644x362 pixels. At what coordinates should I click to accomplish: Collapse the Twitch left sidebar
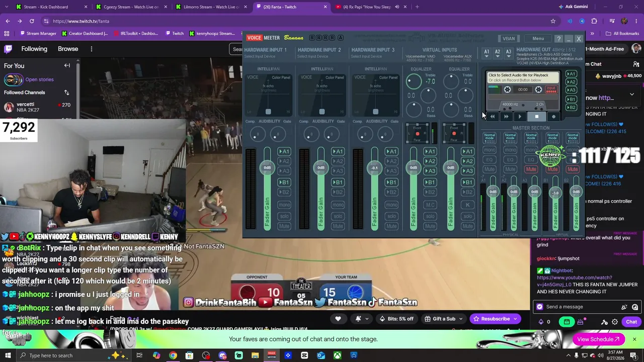click(x=67, y=65)
